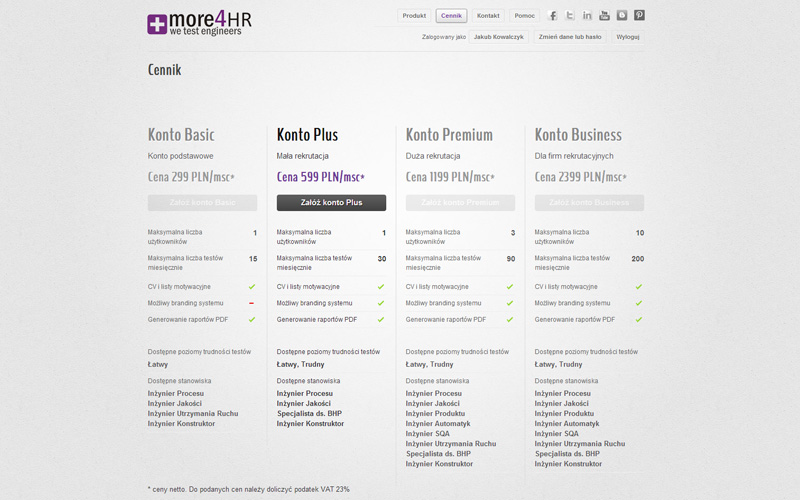Select the Cennik menu item
This screenshot has height=500, width=800.
(x=451, y=16)
